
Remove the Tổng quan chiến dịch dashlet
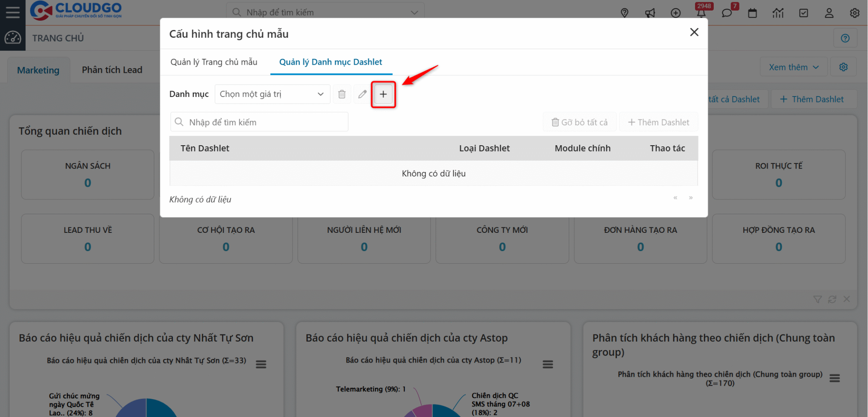(847, 299)
